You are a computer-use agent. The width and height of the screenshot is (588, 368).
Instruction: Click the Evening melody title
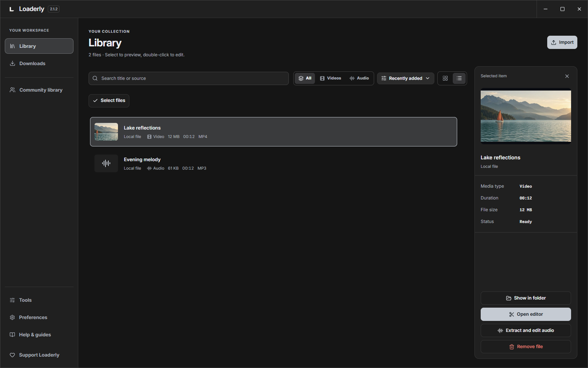click(142, 159)
